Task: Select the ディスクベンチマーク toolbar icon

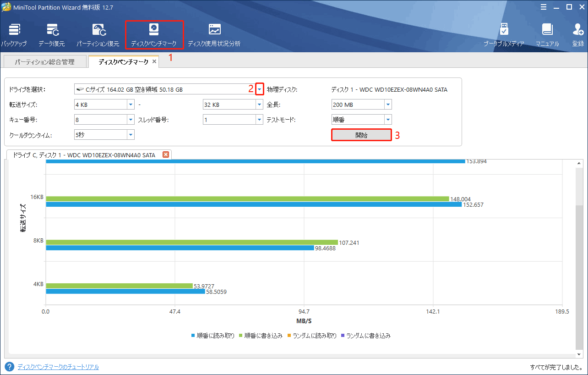Action: pyautogui.click(x=154, y=35)
